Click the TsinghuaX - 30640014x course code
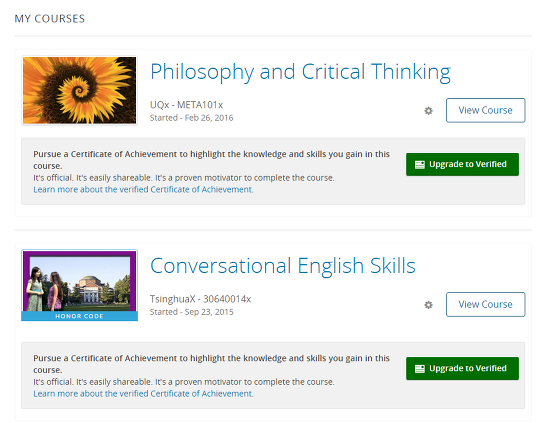Viewport: 540px width, 423px height. (x=200, y=299)
